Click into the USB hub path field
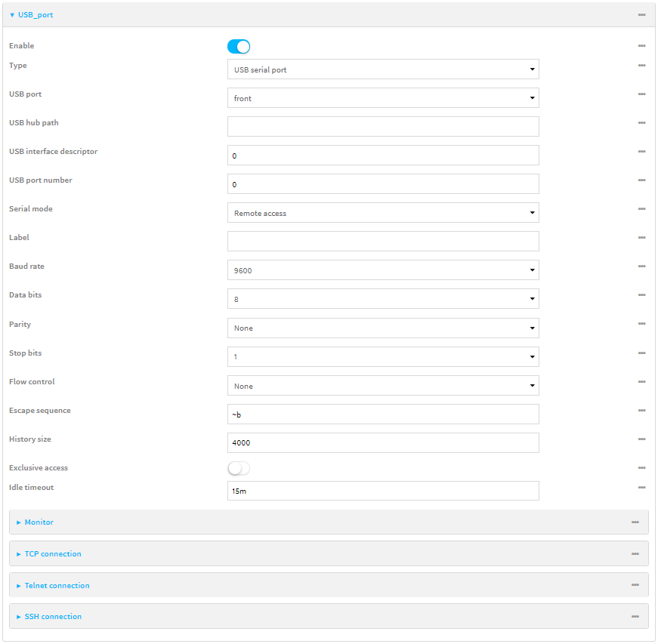Viewport: 658px width, 644px height. pos(382,127)
